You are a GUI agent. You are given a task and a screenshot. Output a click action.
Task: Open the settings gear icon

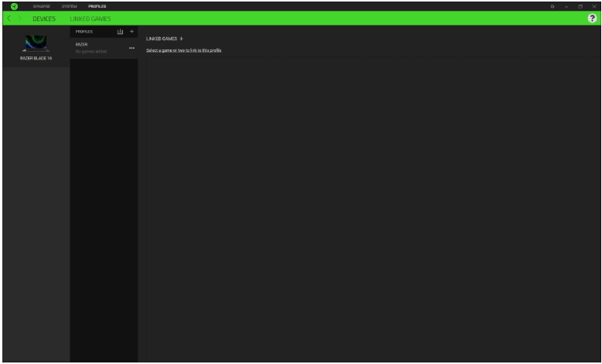552,6
